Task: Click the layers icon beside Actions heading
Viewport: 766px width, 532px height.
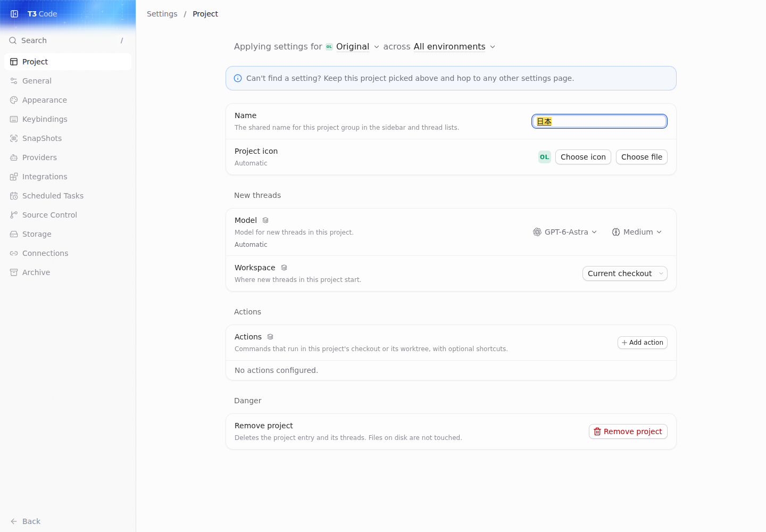Action: click(x=270, y=337)
